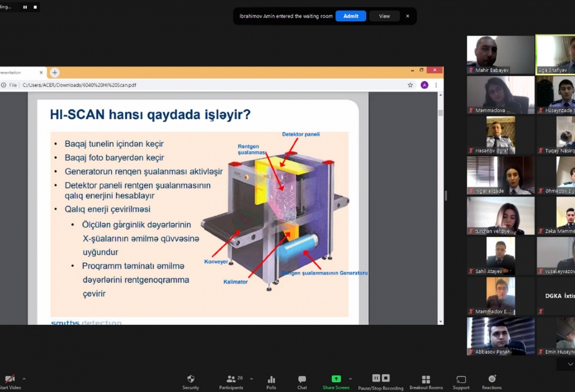
Task: Pause recording in bottom toolbar
Action: (x=376, y=378)
